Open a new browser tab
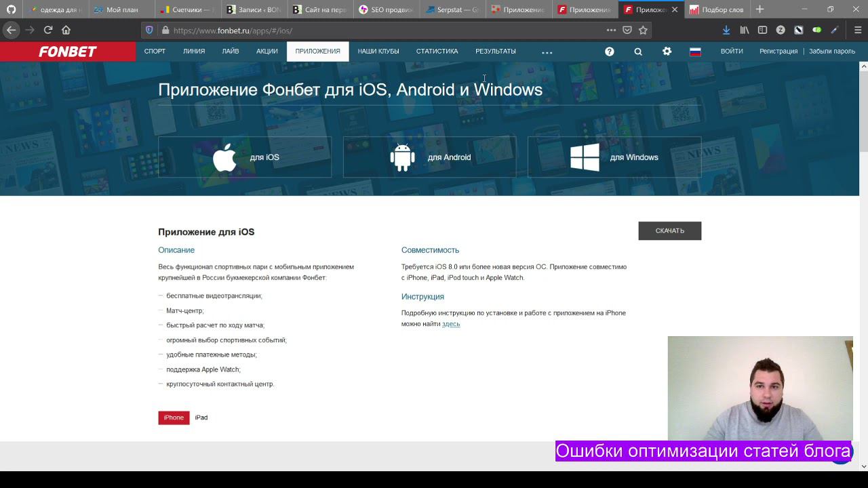 (759, 9)
